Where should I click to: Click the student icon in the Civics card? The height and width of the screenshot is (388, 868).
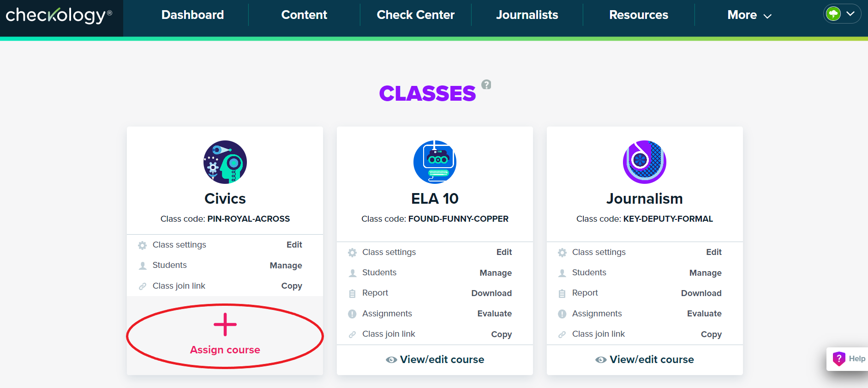click(x=143, y=266)
